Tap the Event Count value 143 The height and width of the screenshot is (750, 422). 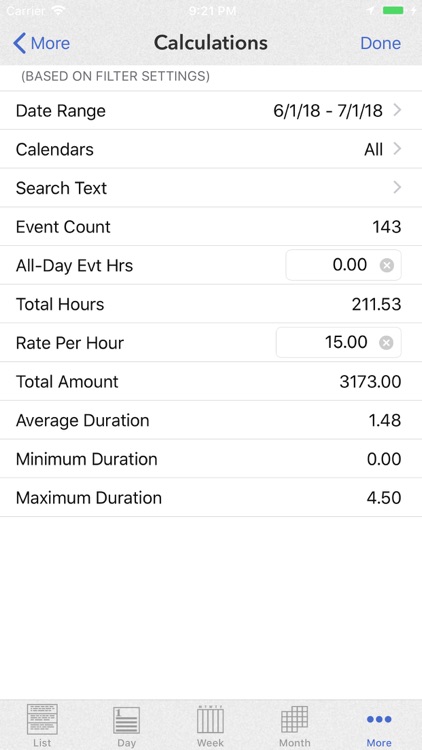coord(387,227)
